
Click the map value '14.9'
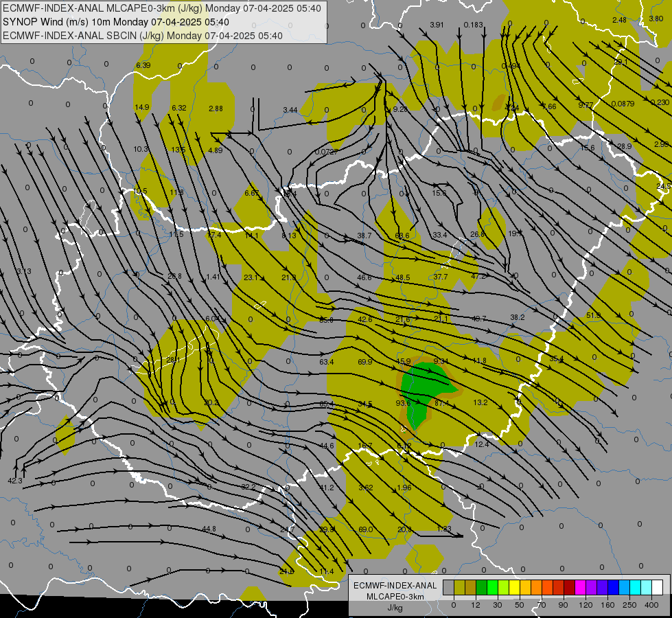tap(142, 107)
